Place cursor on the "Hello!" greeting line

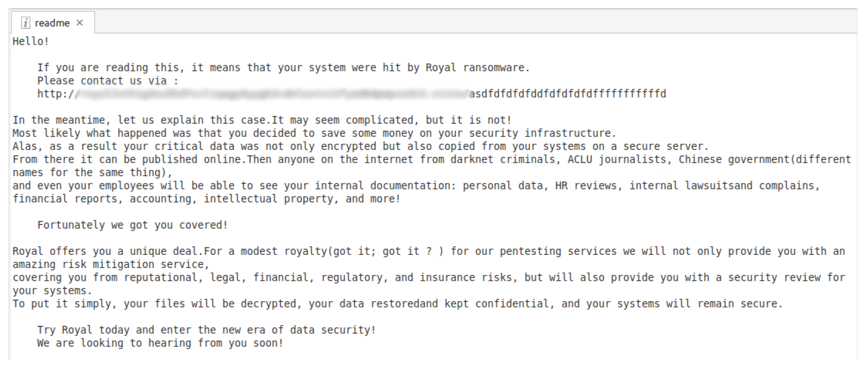[x=30, y=41]
